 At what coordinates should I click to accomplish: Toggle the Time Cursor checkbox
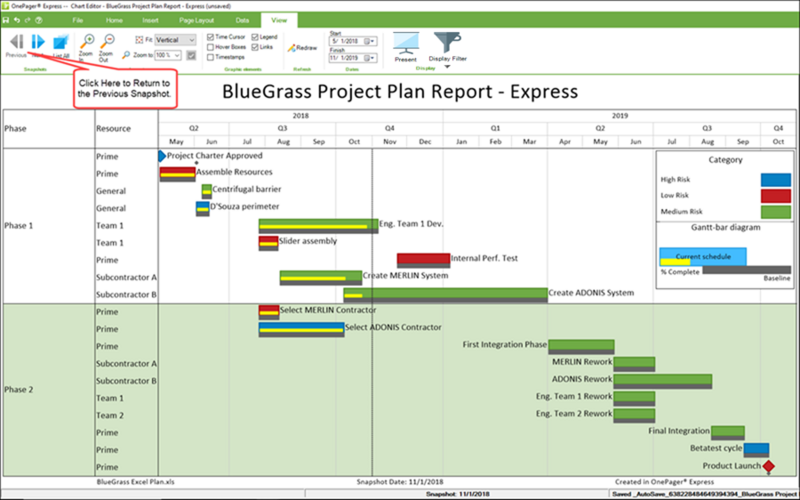click(210, 37)
